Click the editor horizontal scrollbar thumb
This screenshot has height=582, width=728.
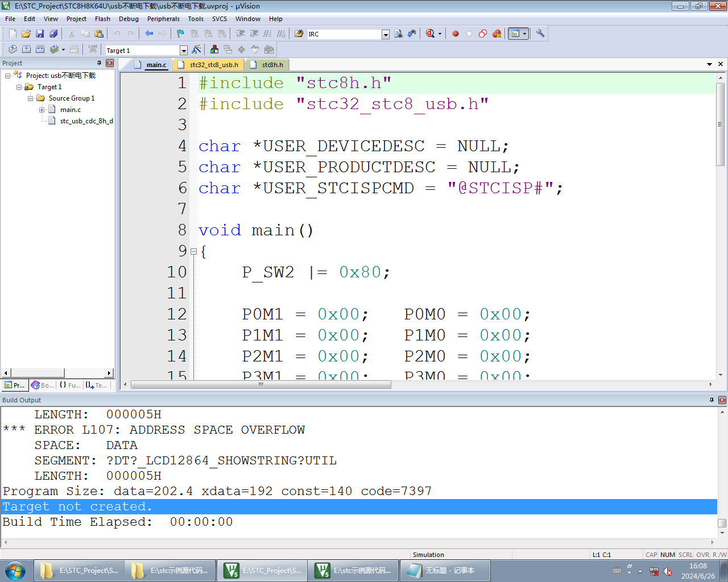tap(261, 385)
